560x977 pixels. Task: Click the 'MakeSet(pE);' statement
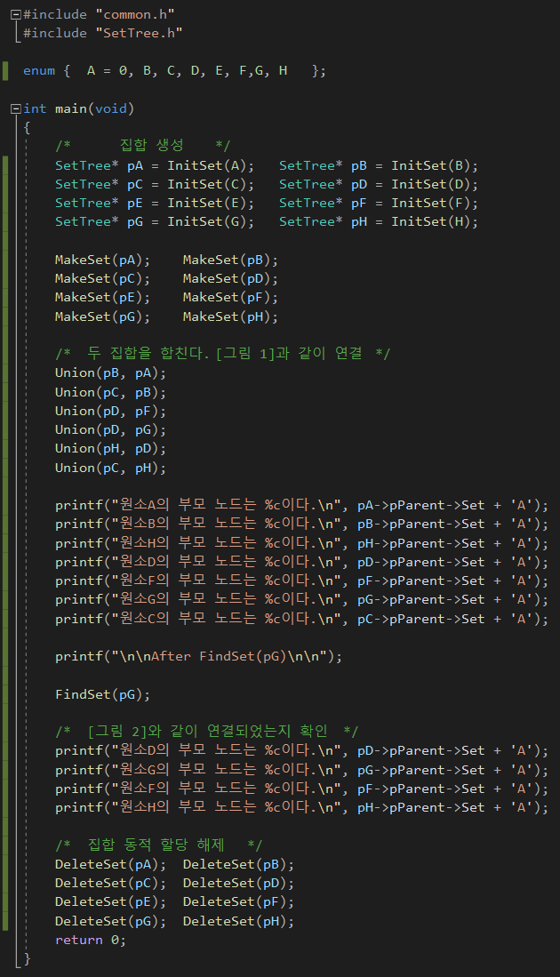click(103, 297)
